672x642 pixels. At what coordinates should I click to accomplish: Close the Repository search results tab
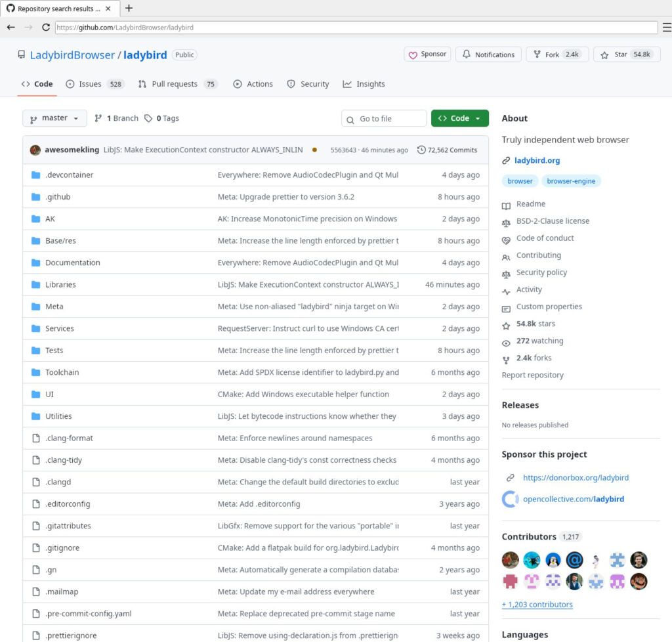(x=108, y=9)
